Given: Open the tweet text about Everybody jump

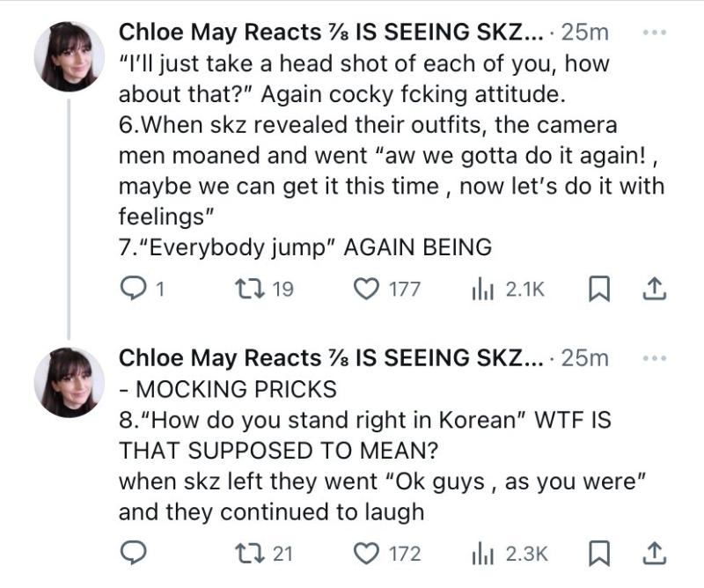Looking at the screenshot, I should pyautogui.click(x=304, y=247).
